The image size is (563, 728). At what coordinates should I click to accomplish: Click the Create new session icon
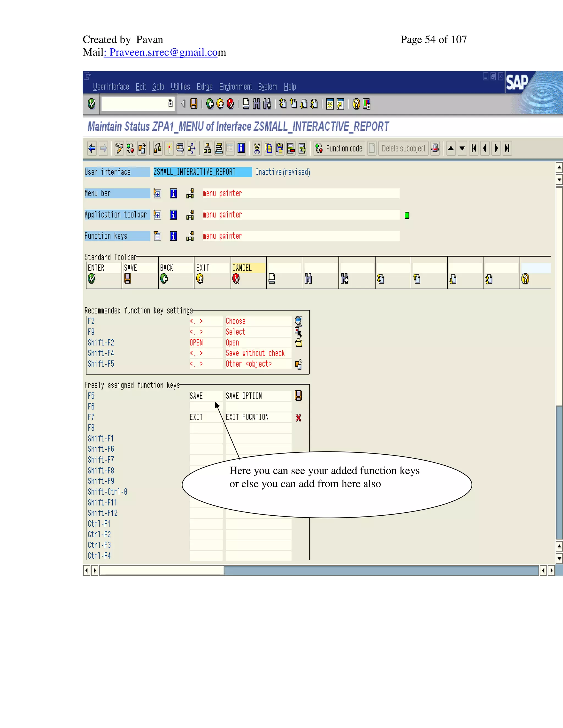330,104
